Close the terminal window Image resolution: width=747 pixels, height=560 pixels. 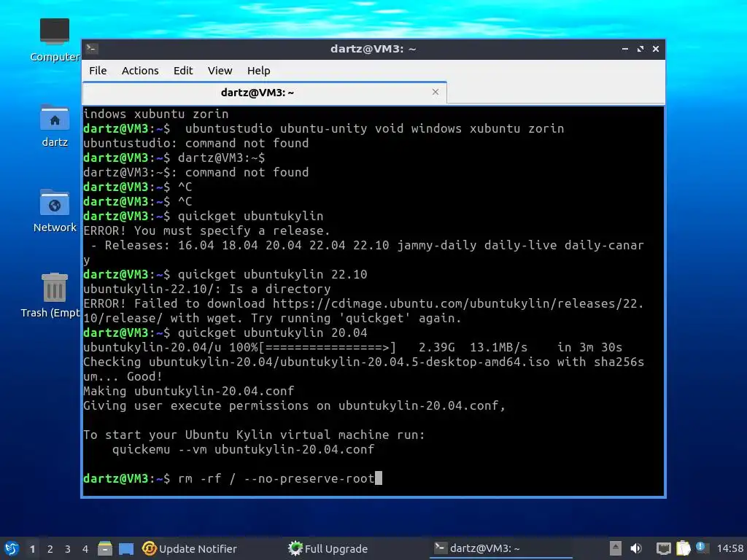point(656,49)
